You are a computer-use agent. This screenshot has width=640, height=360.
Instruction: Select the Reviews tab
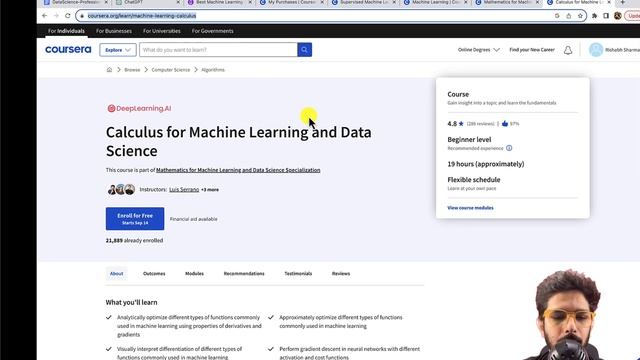pos(341,273)
